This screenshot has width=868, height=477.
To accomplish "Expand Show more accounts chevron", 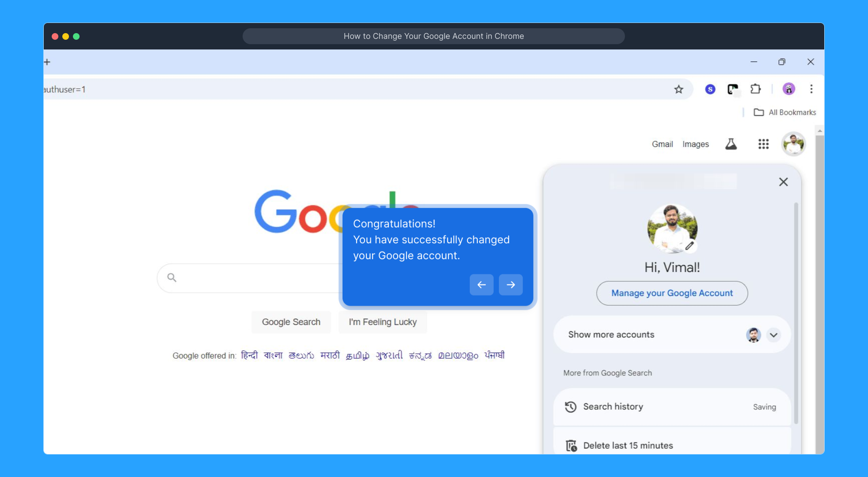I will coord(773,335).
